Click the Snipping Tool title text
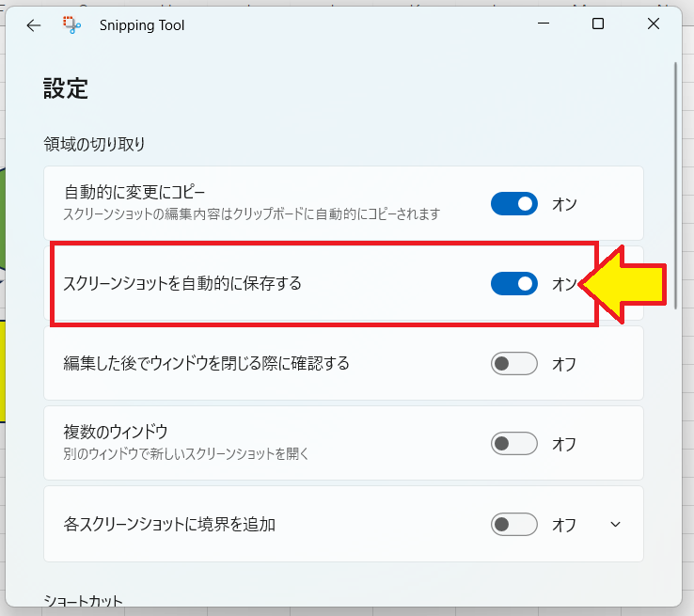694x616 pixels. point(142,25)
